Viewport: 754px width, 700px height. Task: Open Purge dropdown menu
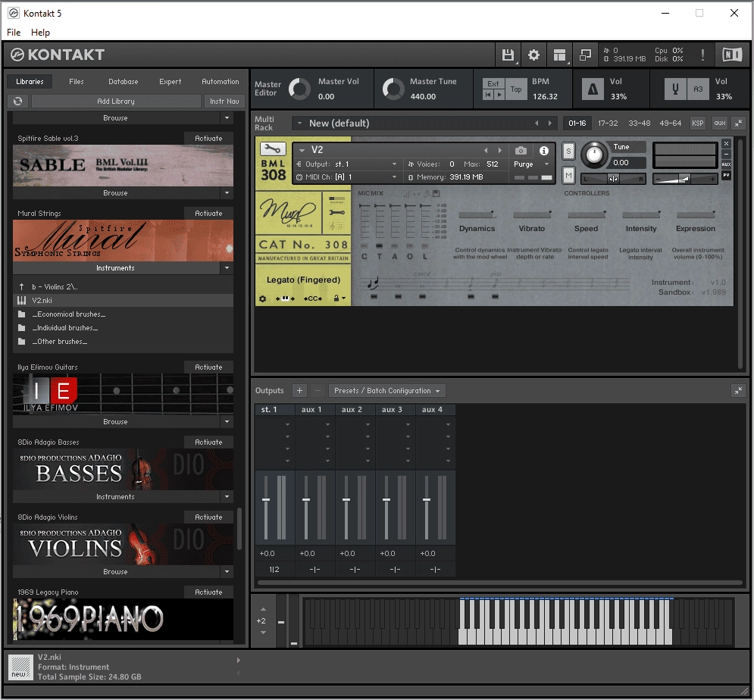(x=531, y=164)
